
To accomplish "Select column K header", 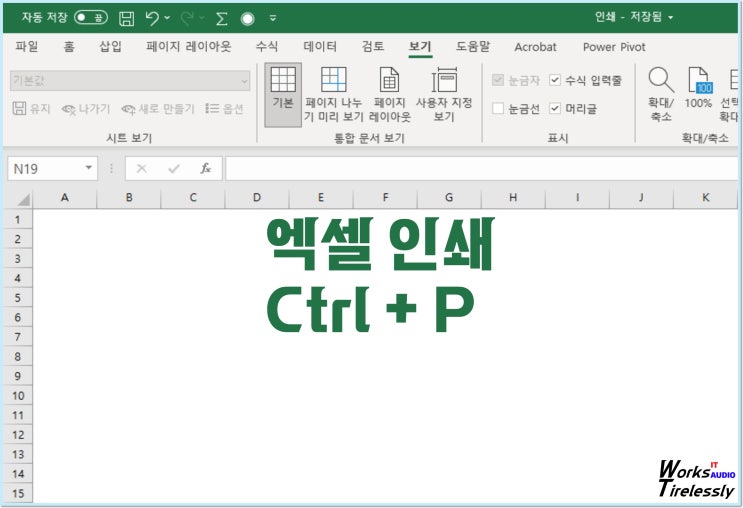I will coord(706,198).
